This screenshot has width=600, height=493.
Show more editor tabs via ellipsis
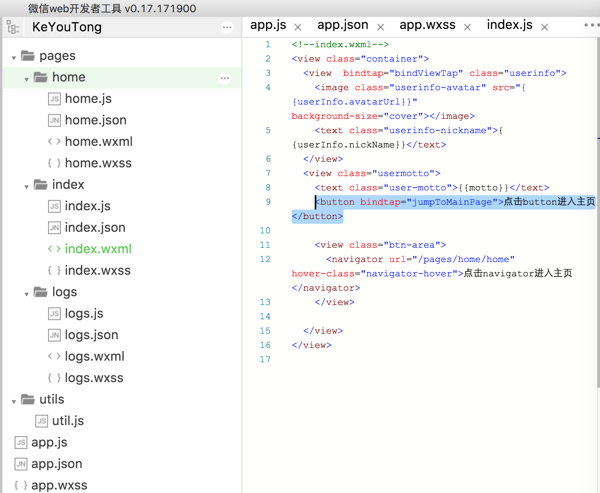click(x=591, y=25)
